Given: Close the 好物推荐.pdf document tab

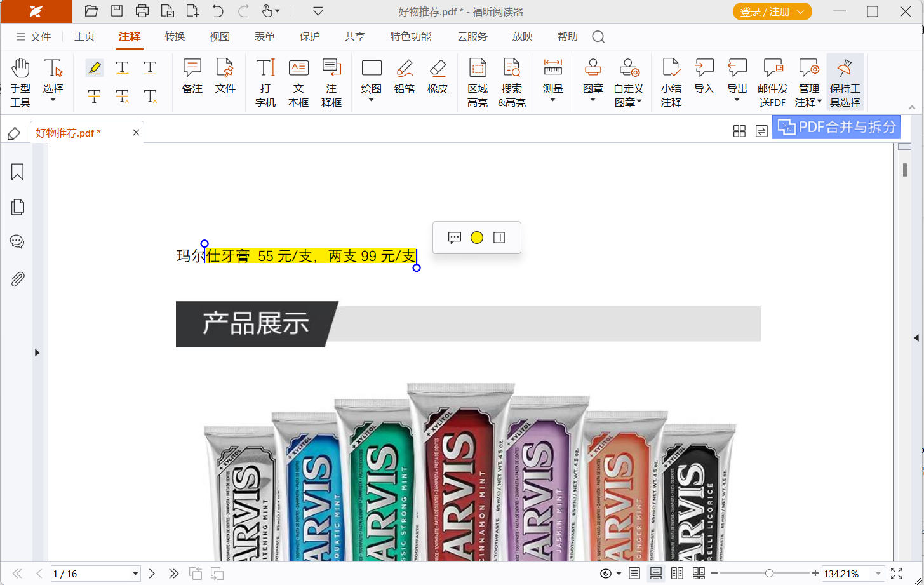Looking at the screenshot, I should point(136,133).
